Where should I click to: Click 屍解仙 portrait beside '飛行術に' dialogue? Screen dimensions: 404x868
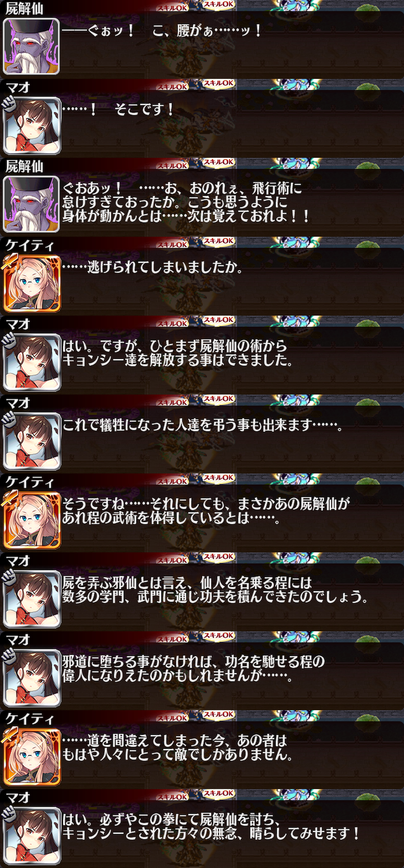31,204
